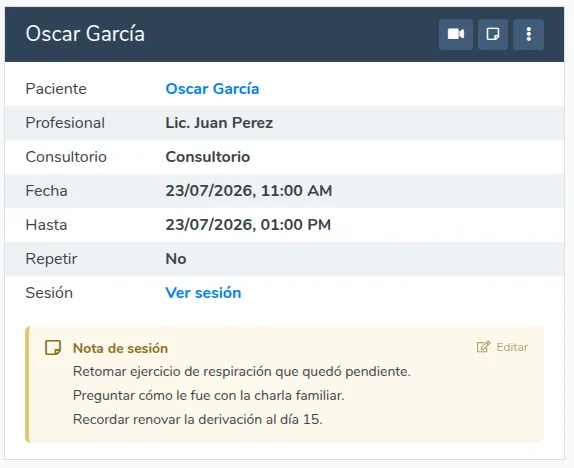Click note line about charla familiar
Screen dimensions: 574x468
click(x=209, y=395)
